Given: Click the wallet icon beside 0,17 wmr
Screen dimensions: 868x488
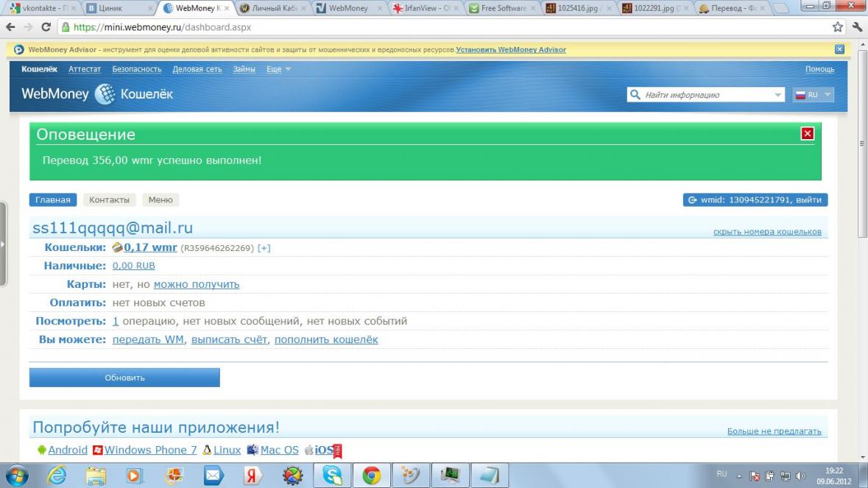Looking at the screenshot, I should click(x=117, y=248).
